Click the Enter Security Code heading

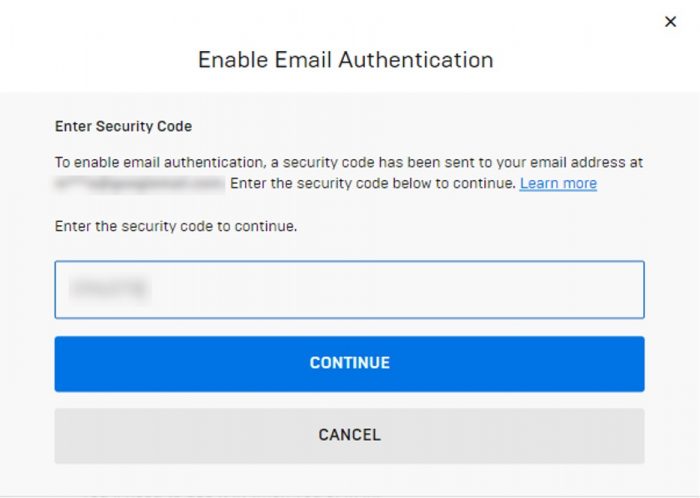123,127
